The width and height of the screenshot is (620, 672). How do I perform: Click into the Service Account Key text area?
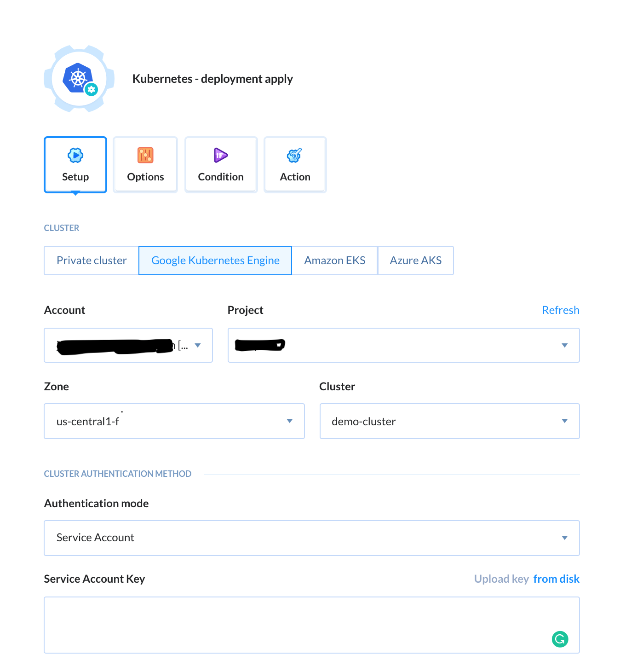[x=312, y=625]
